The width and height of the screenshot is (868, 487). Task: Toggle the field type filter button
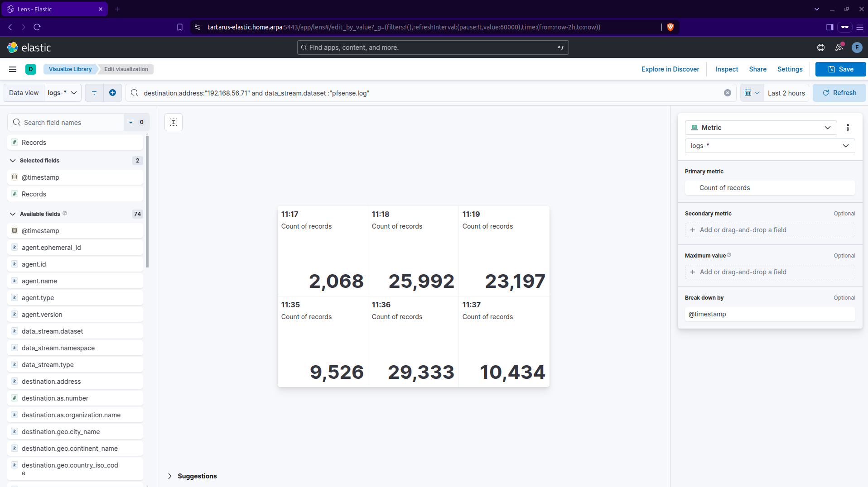136,122
